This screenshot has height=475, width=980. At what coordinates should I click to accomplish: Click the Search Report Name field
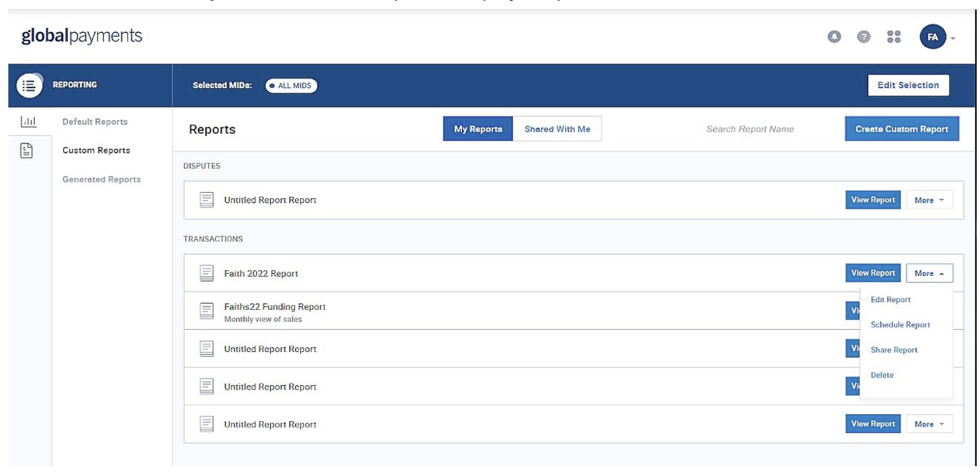pyautogui.click(x=750, y=129)
